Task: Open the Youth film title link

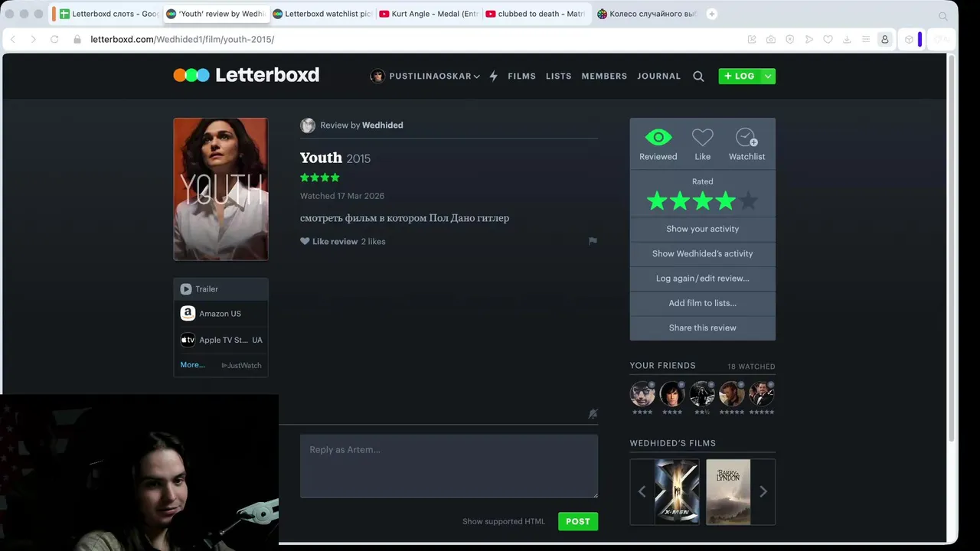Action: [321, 158]
